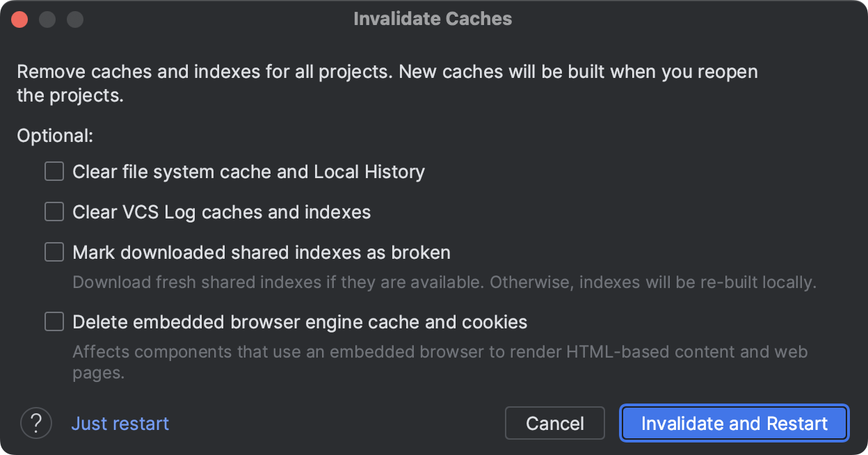Restart IDE without invalidating caches
This screenshot has height=455, width=868.
(x=120, y=423)
